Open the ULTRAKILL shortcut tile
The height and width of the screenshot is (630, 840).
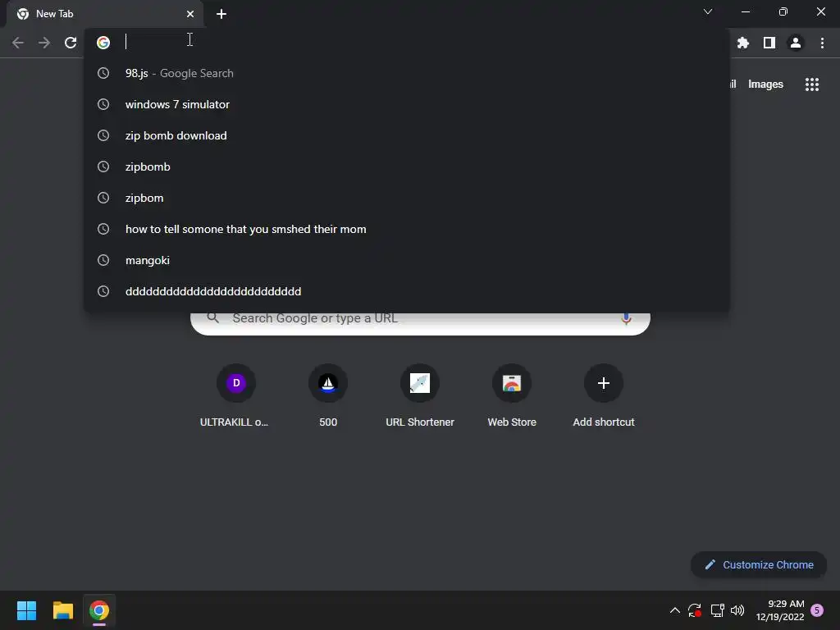pyautogui.click(x=235, y=395)
